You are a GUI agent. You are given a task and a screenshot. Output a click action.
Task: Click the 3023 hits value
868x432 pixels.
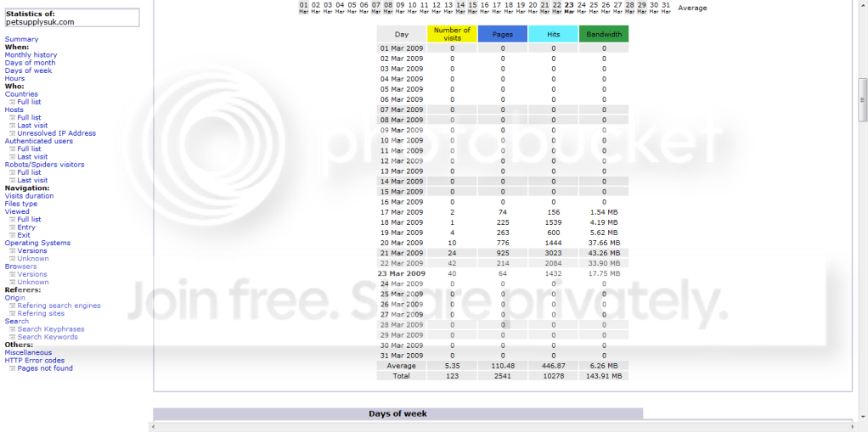554,253
